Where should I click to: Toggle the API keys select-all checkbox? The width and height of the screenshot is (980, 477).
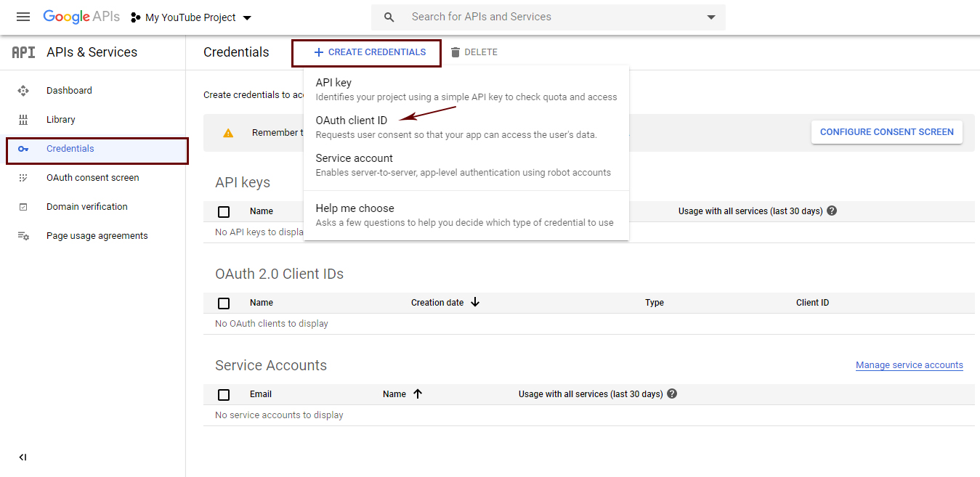coord(224,211)
